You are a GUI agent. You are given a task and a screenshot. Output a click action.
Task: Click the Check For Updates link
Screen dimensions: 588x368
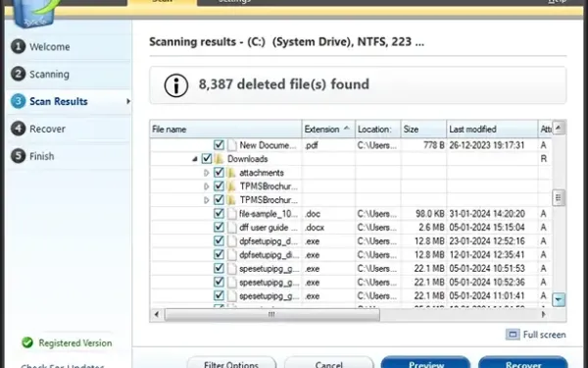tap(63, 365)
